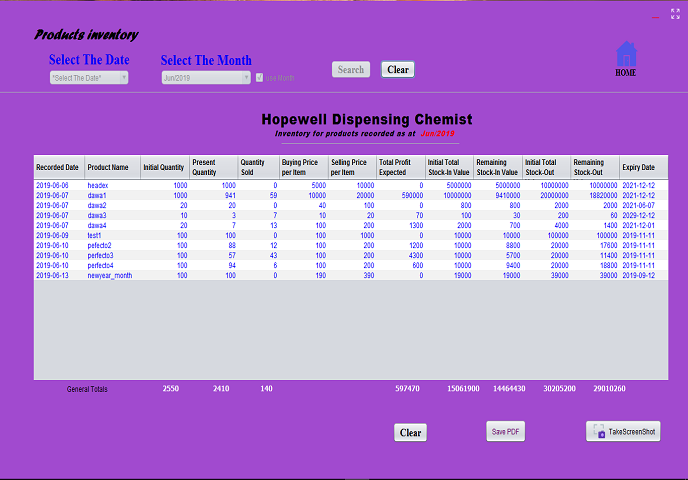This screenshot has width=688, height=480.
Task: Open the month dropdown showing Jun/2019
Action: click(206, 77)
